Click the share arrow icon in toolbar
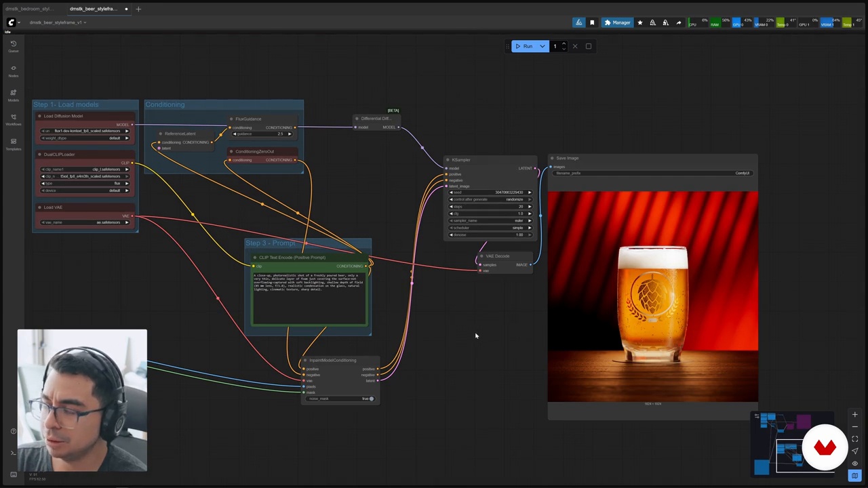This screenshot has height=488, width=868. click(x=678, y=22)
